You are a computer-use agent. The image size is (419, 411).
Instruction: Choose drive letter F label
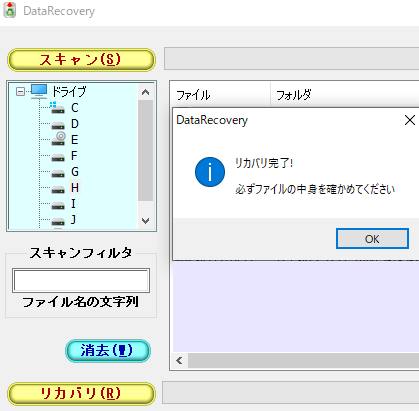[x=74, y=156]
